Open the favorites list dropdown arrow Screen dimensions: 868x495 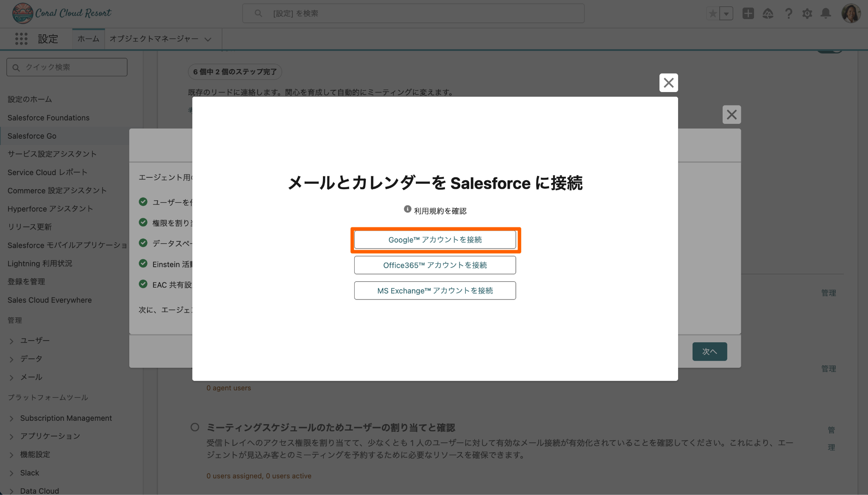tap(726, 14)
